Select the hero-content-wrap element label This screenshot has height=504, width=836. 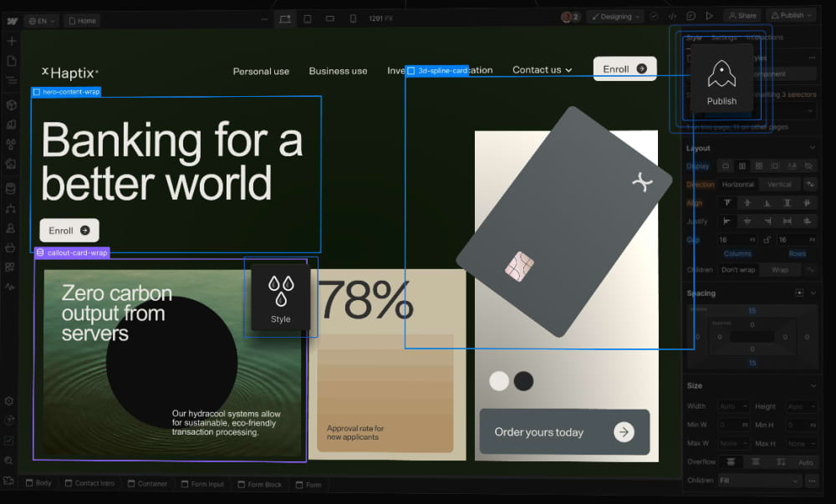click(x=66, y=92)
